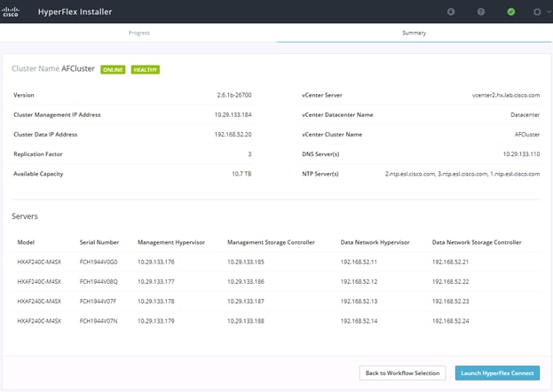Click the Management Hypervisor column header
Image resolution: width=553 pixels, height=392 pixels.
tap(171, 242)
